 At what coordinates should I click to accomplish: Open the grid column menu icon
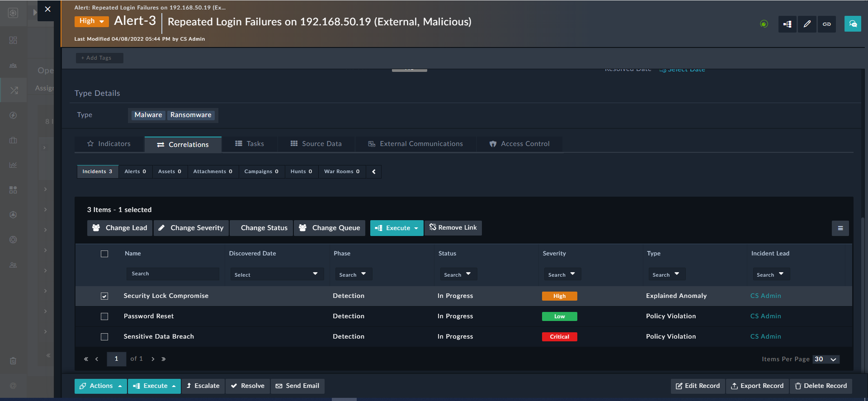[840, 228]
